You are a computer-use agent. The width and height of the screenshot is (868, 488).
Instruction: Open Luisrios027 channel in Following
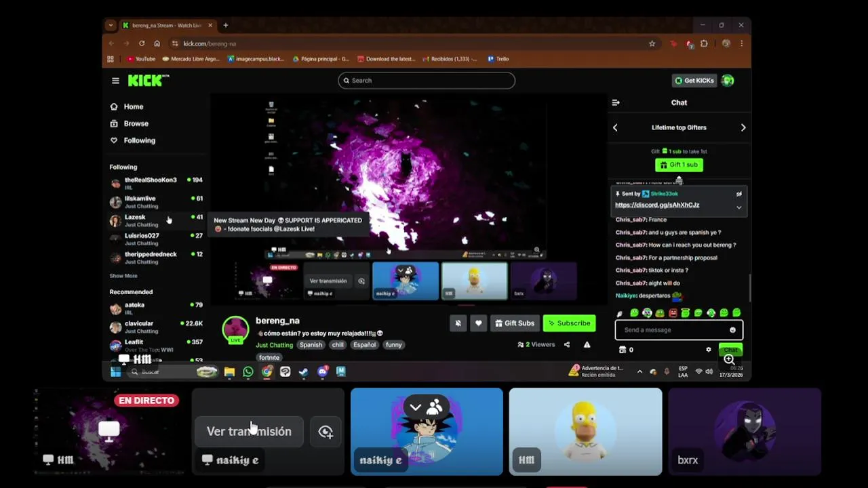click(x=156, y=239)
